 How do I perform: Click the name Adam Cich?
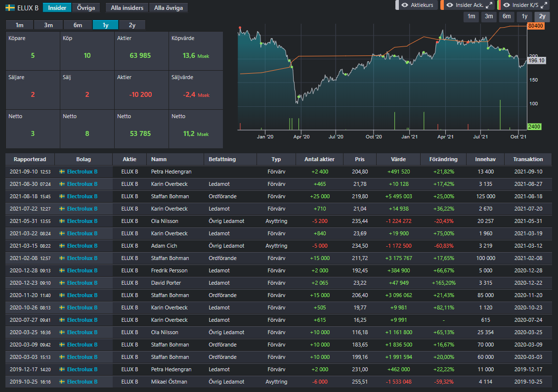tap(164, 246)
